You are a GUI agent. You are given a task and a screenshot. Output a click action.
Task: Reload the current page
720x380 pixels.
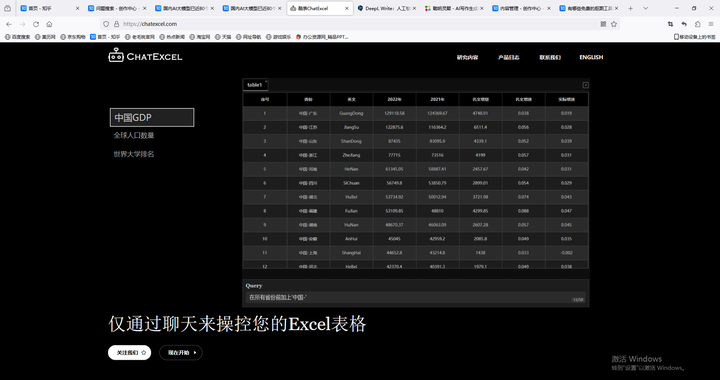(36, 24)
